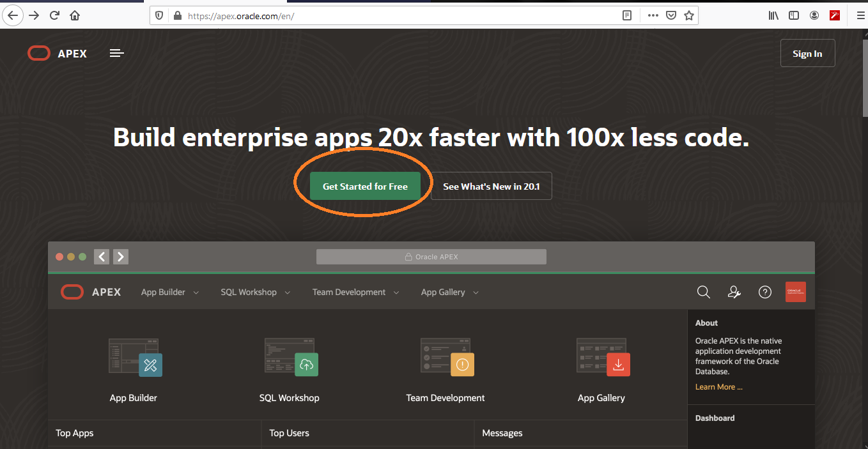Image resolution: width=868 pixels, height=449 pixels.
Task: Click the red extension icon in toolbar
Action: [835, 15]
